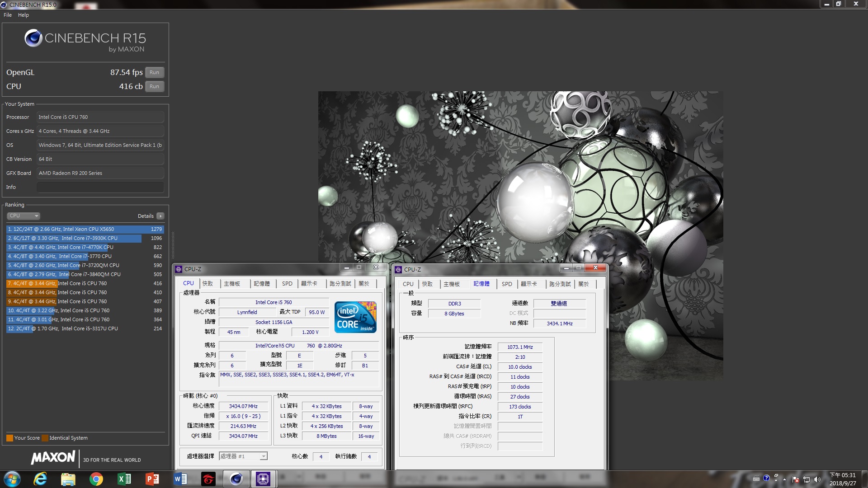
Task: Click the on-screen keyboard tray icon
Action: 756,479
